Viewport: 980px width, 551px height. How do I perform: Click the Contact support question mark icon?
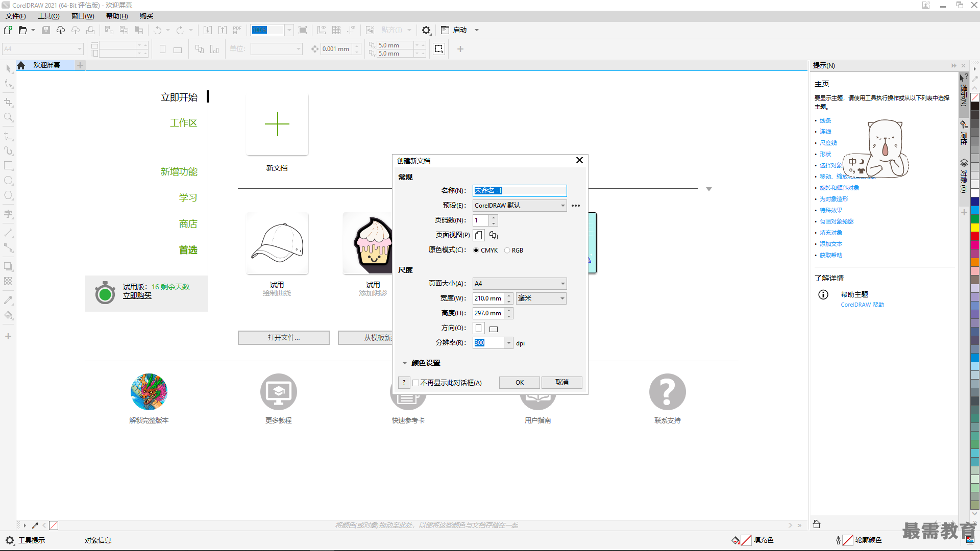(667, 392)
